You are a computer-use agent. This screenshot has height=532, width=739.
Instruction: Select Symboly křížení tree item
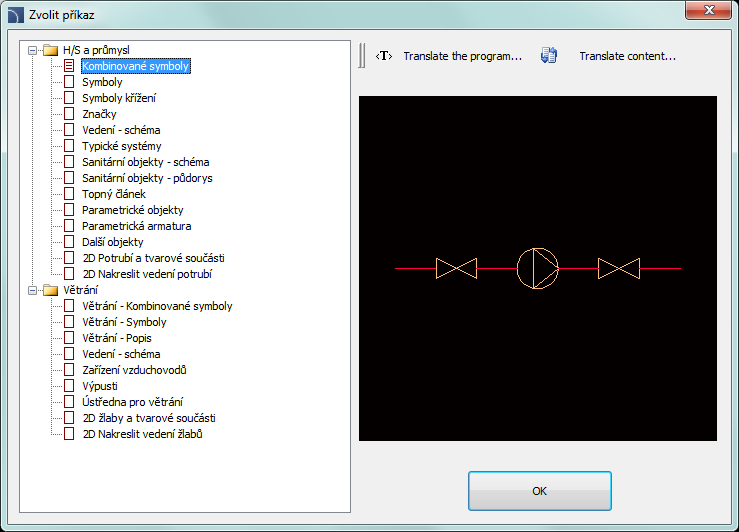119,98
